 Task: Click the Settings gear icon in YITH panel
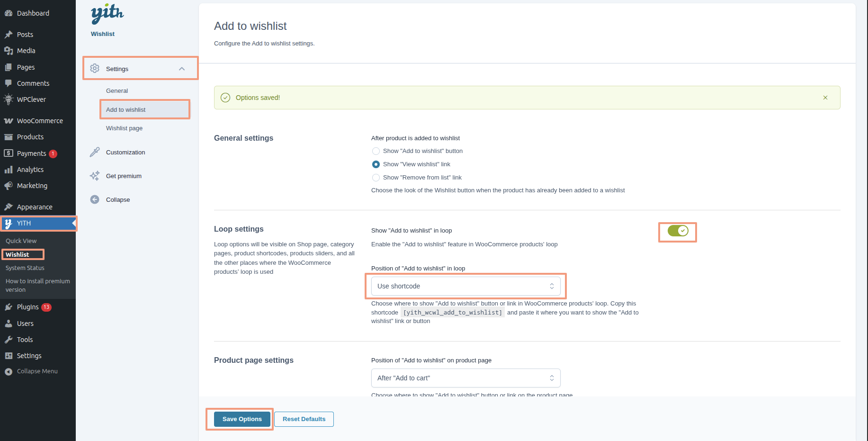tap(95, 68)
